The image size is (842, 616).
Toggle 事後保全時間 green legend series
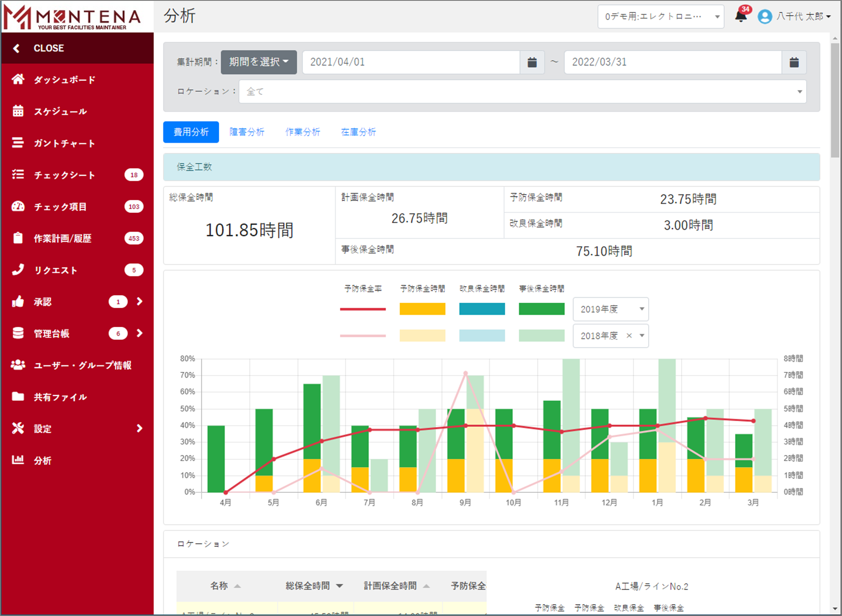[541, 309]
